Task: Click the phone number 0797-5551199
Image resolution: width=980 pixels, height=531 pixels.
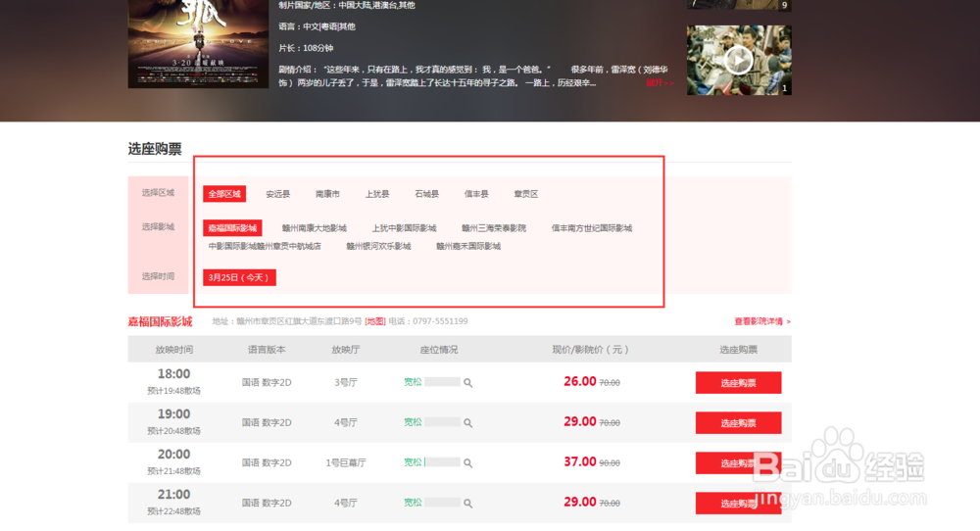Action: pyautogui.click(x=440, y=321)
